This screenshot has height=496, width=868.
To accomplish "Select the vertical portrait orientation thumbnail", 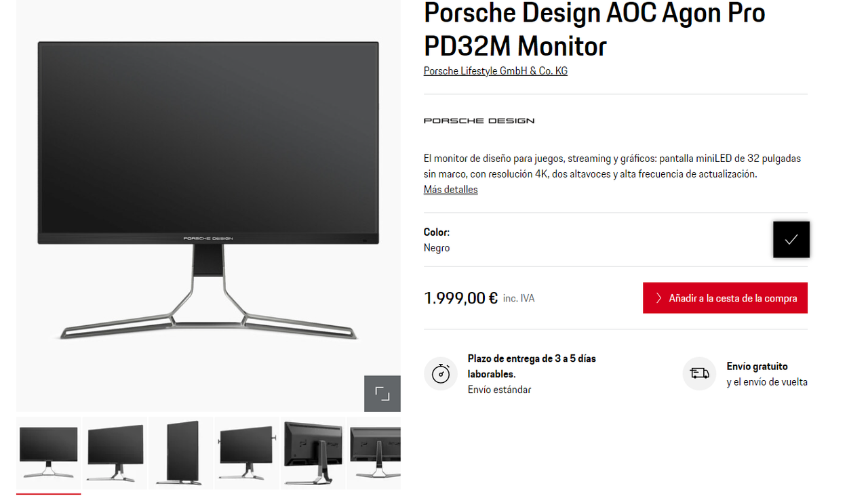I will (180, 453).
